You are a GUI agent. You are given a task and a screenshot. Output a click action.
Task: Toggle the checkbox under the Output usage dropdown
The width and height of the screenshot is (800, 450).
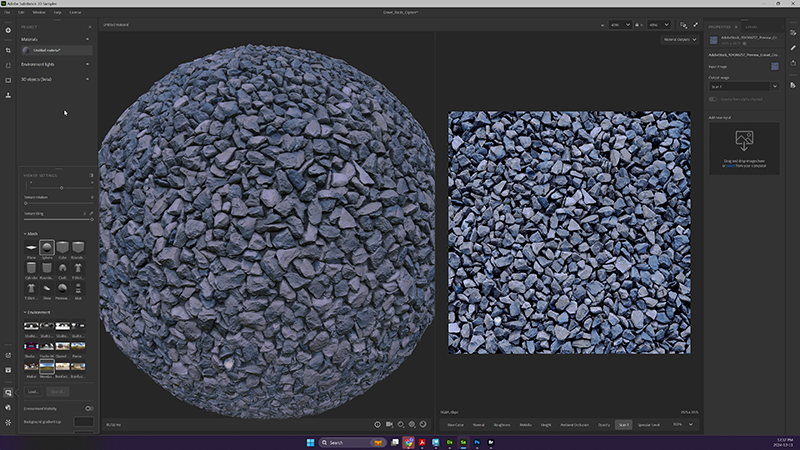[x=713, y=99]
